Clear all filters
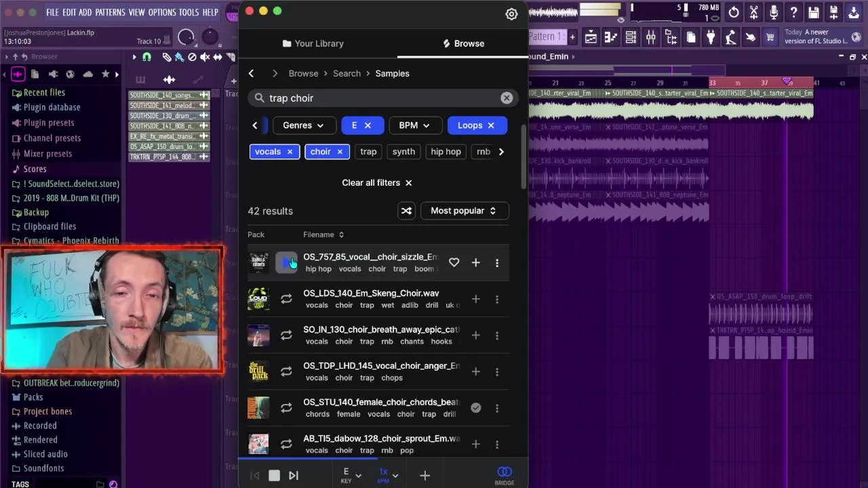The image size is (868, 488). pos(377,183)
